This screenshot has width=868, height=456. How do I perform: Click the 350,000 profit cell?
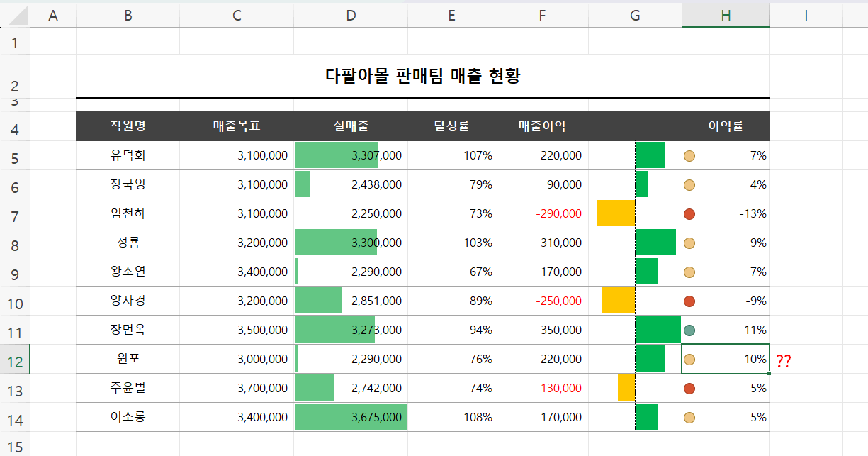point(541,330)
